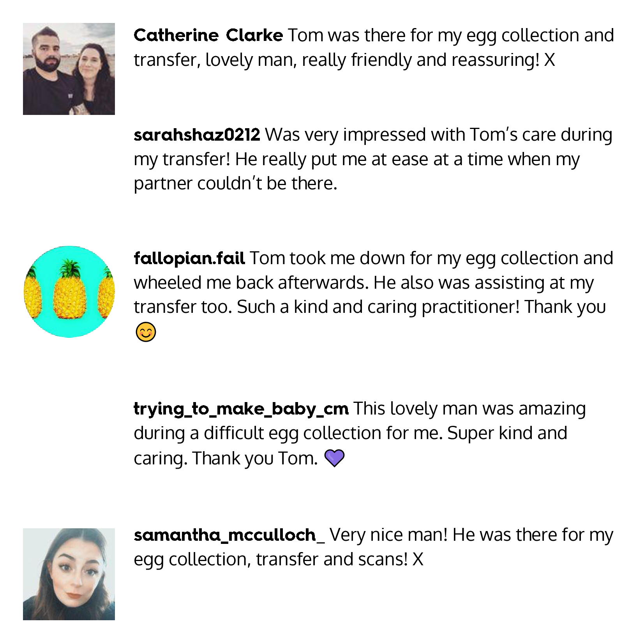Open the pineapple avatar of fallopian.fail

69,292
